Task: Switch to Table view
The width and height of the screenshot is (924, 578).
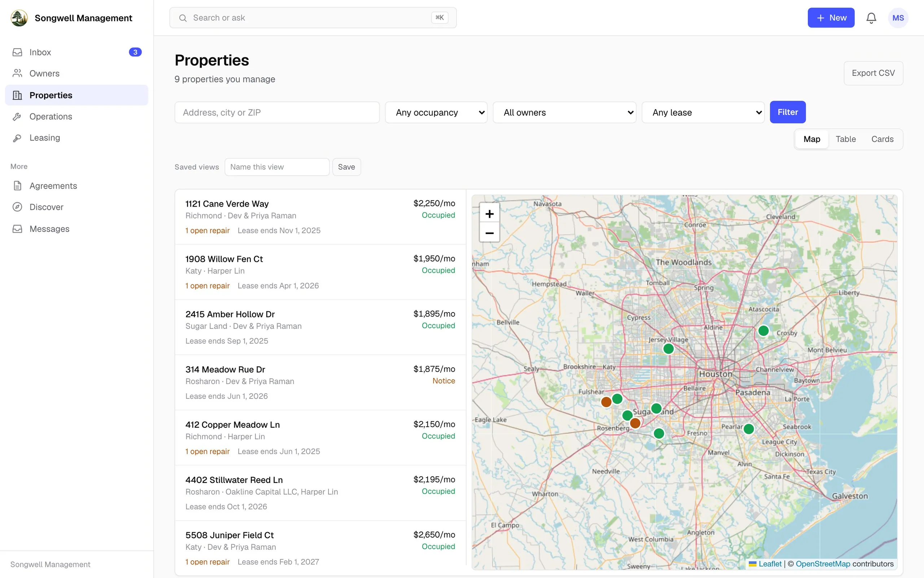Action: click(x=845, y=139)
